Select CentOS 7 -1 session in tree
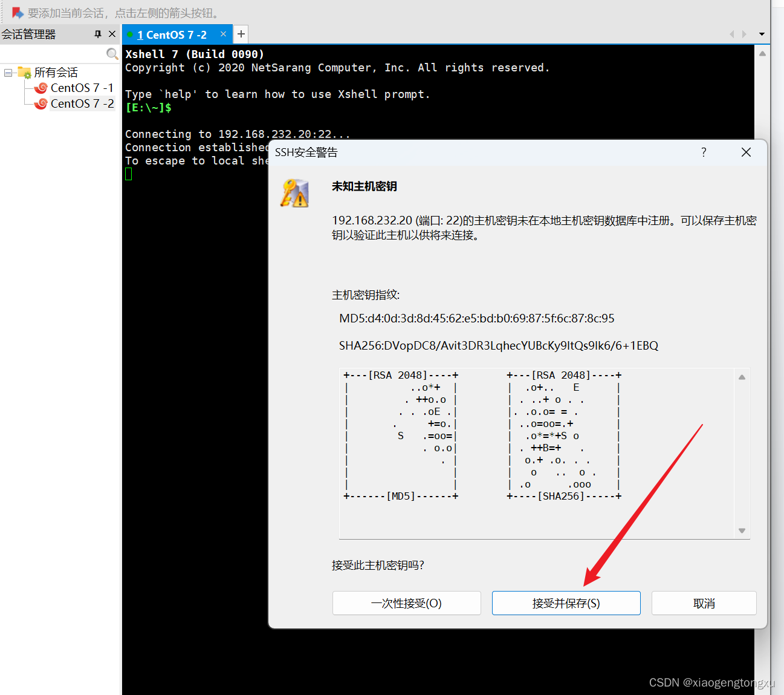Viewport: 784px width, 695px height. [x=82, y=88]
